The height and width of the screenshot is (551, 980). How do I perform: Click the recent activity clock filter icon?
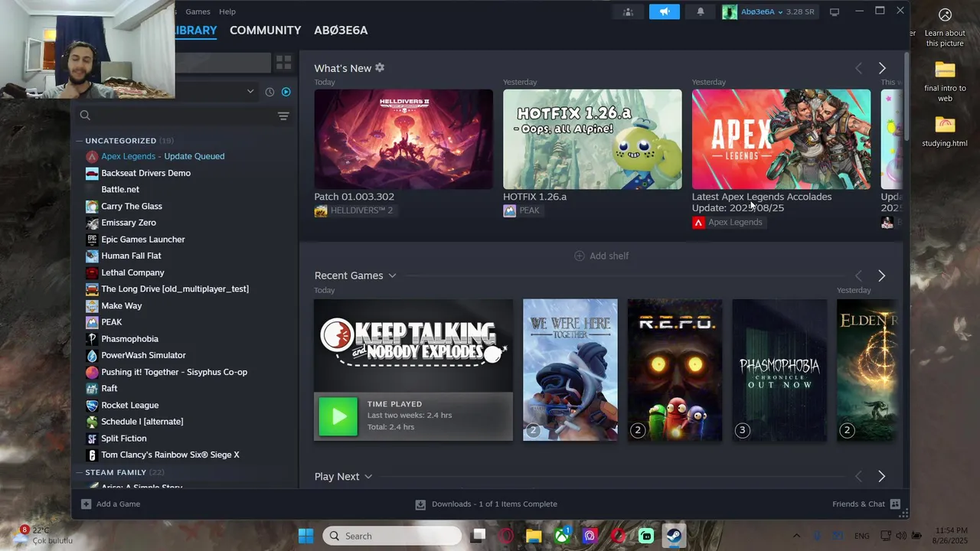click(269, 92)
